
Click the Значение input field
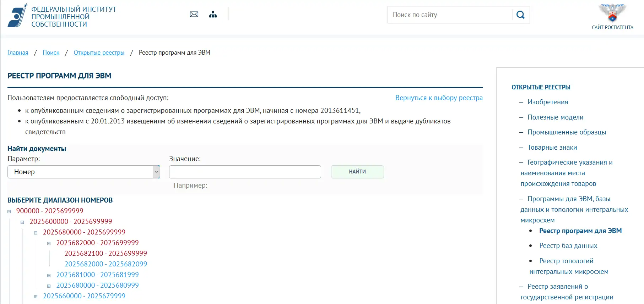pyautogui.click(x=245, y=172)
